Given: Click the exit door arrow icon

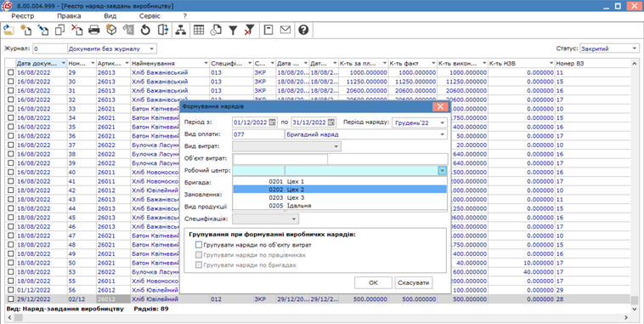Looking at the screenshot, I should pyautogui.click(x=162, y=30).
